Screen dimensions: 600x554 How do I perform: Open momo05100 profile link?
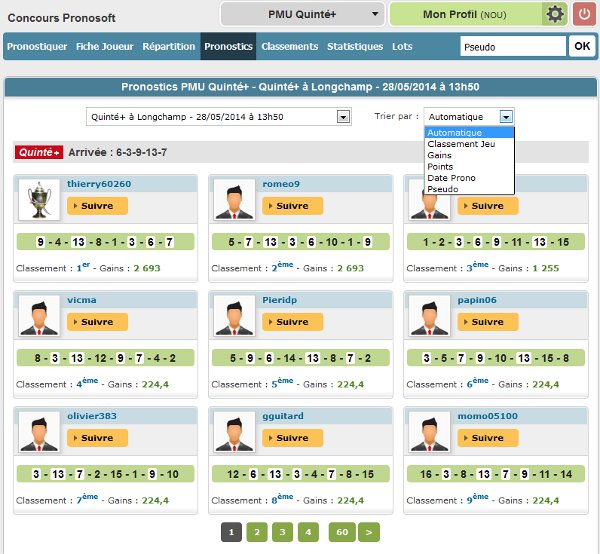click(488, 416)
